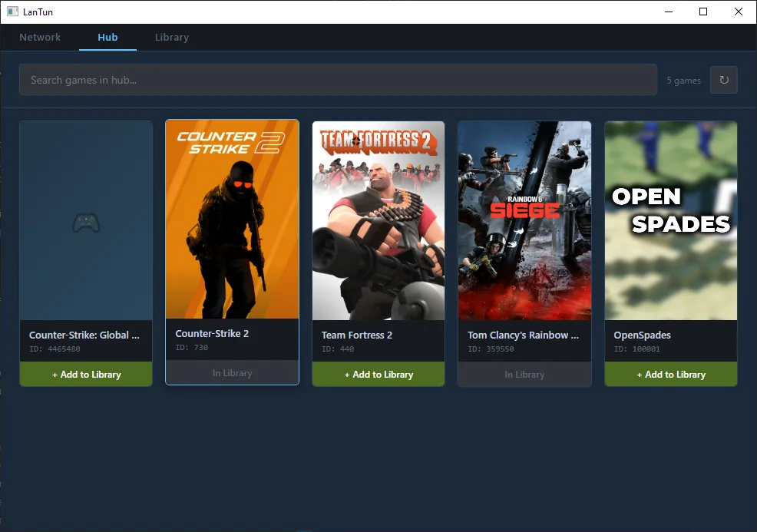Click In Library button under Counter-Strike 2

click(x=232, y=372)
